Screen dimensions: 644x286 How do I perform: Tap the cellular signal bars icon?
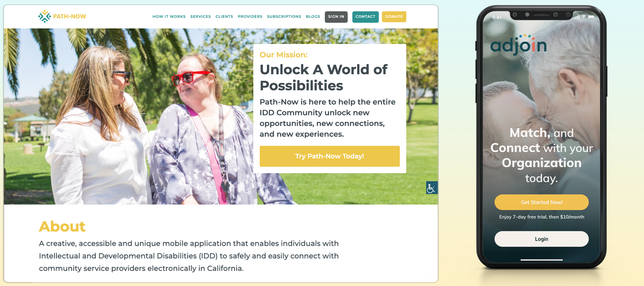(x=577, y=17)
